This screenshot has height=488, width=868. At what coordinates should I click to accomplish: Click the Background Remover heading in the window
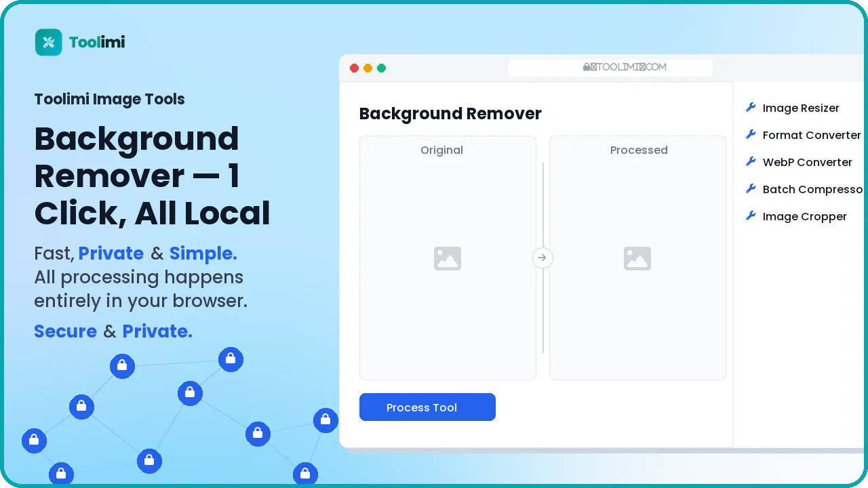[x=450, y=114]
